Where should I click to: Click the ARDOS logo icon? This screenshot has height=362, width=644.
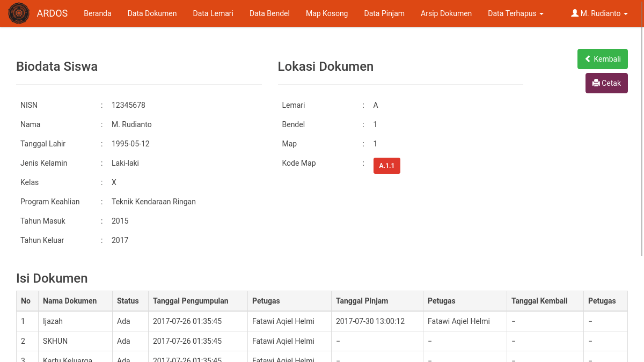tap(19, 13)
